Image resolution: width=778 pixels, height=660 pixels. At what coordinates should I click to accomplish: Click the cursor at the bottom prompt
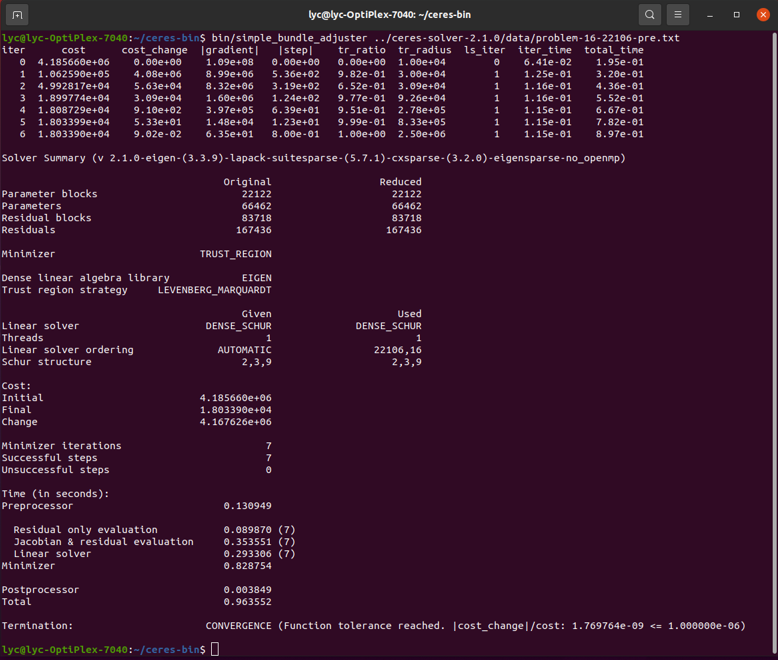pyautogui.click(x=215, y=649)
